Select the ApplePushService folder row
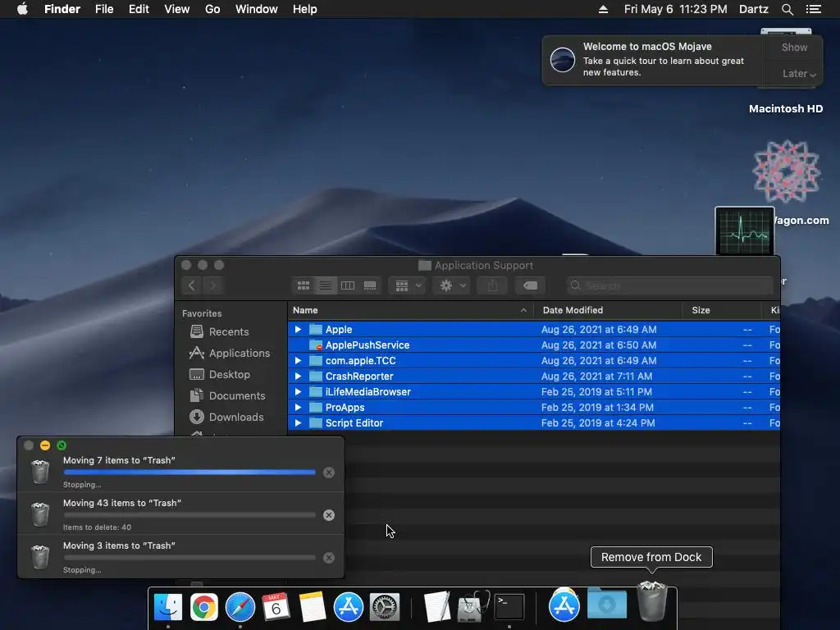This screenshot has width=840, height=630. [x=533, y=345]
